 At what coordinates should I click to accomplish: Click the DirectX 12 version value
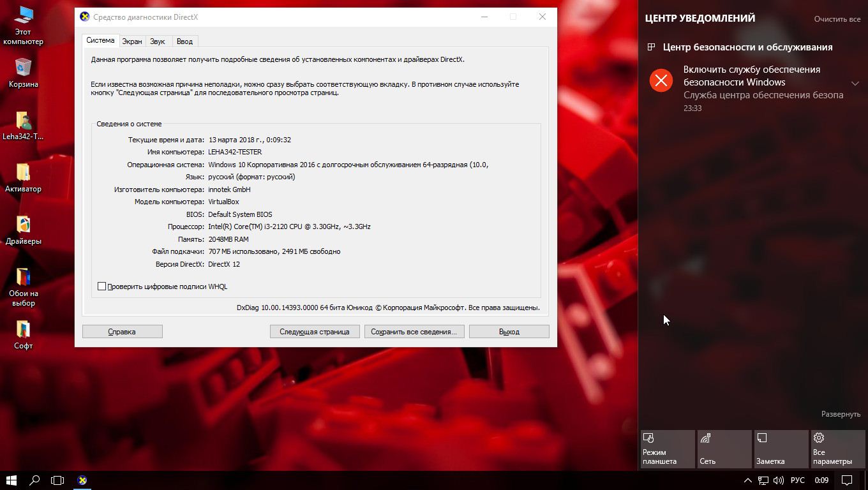point(224,264)
